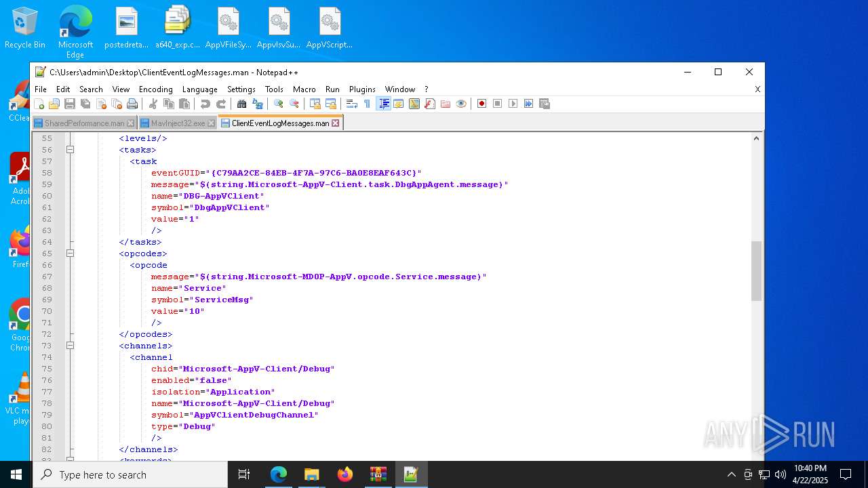This screenshot has width=868, height=488.
Task: Open Find with binoculars icon
Action: (241, 104)
